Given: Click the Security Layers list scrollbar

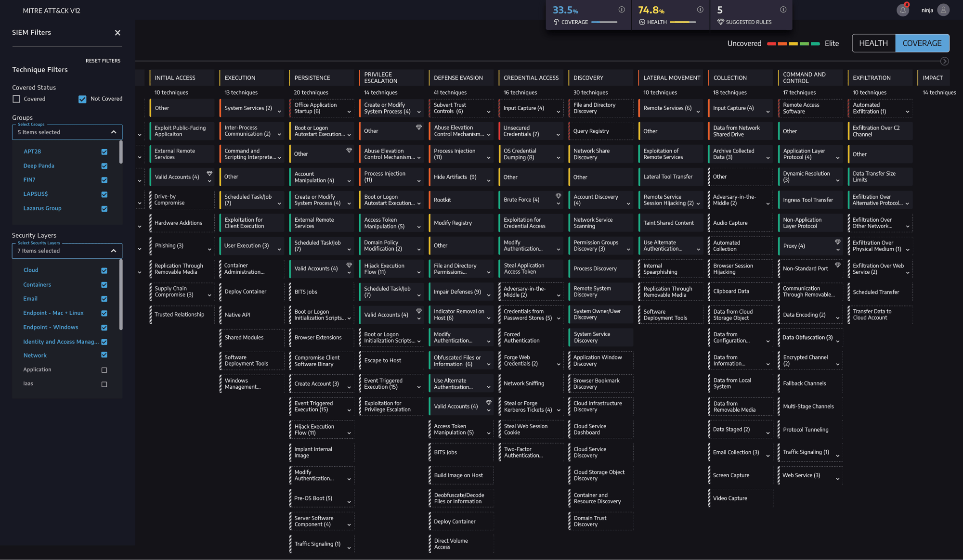Looking at the screenshot, I should click(121, 294).
